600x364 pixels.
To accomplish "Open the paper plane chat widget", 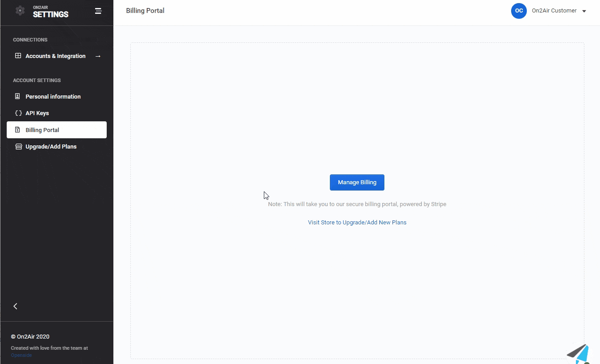I will tap(579, 353).
